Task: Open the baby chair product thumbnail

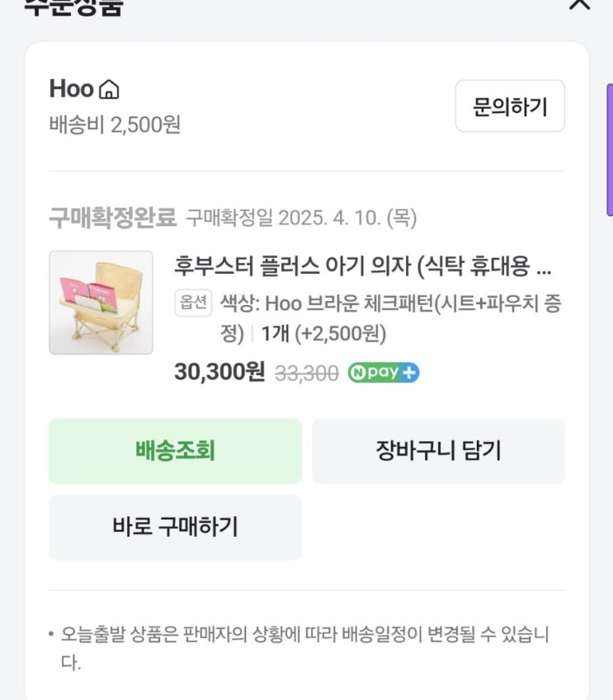Action: (x=101, y=303)
